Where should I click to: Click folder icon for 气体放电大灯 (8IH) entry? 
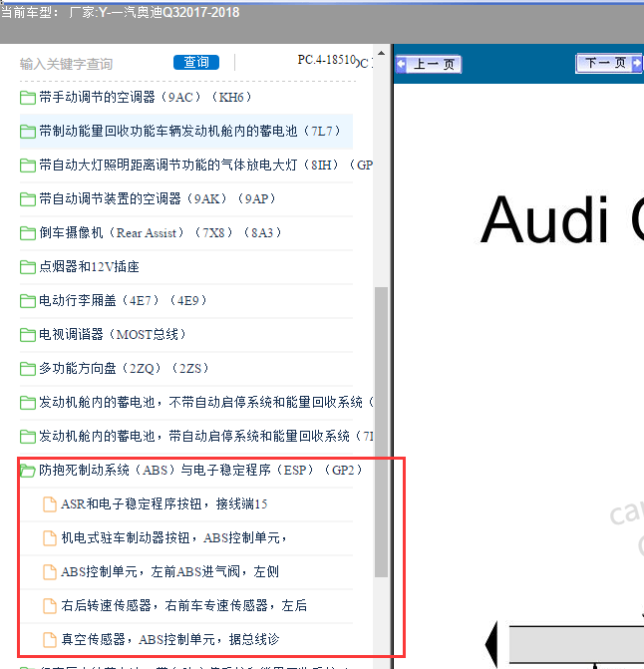(x=28, y=166)
